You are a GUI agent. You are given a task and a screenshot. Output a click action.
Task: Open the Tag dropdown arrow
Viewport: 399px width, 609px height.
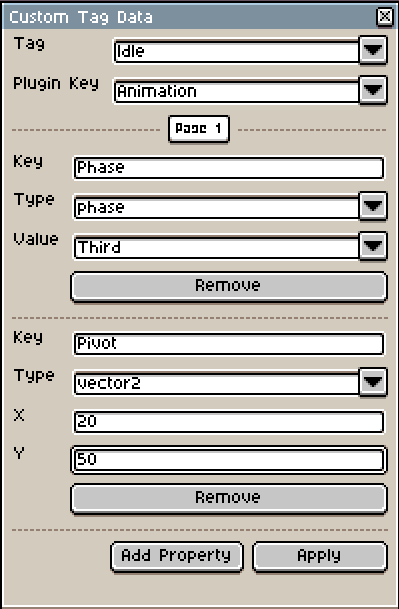tap(373, 50)
